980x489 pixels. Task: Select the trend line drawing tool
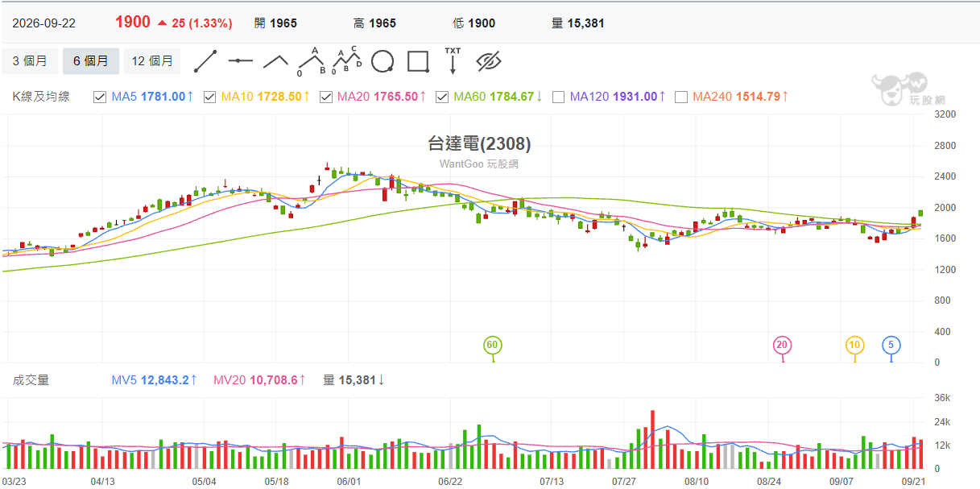[205, 61]
